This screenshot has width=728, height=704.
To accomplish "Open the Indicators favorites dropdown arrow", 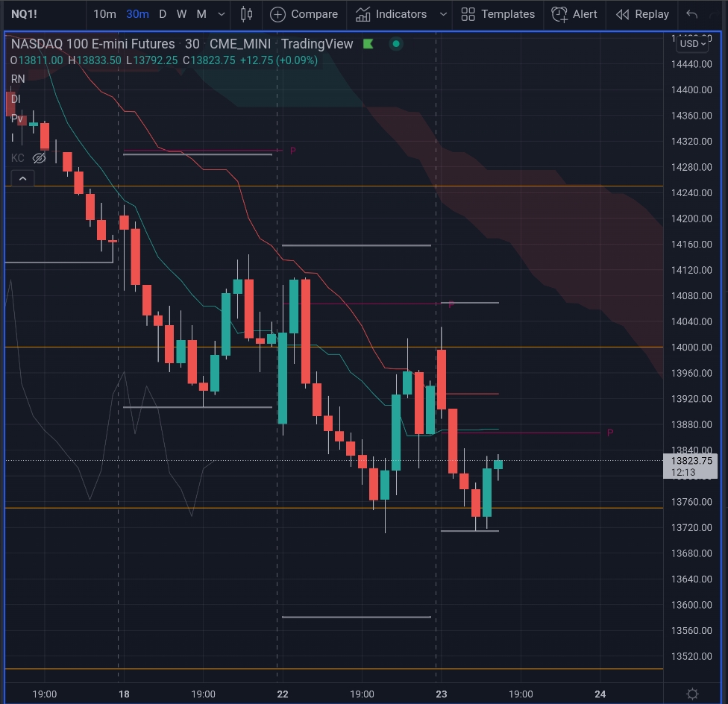I will coord(443,14).
